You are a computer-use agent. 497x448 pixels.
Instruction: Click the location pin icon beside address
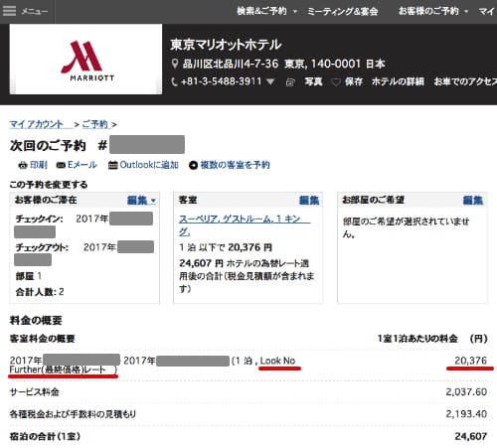click(175, 64)
